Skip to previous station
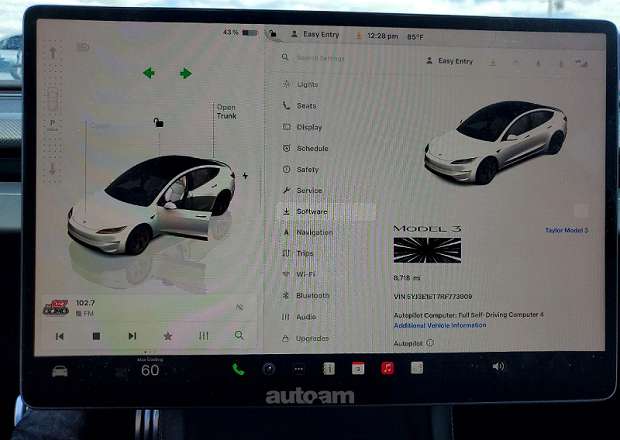Image resolution: width=620 pixels, height=440 pixels. [x=60, y=336]
